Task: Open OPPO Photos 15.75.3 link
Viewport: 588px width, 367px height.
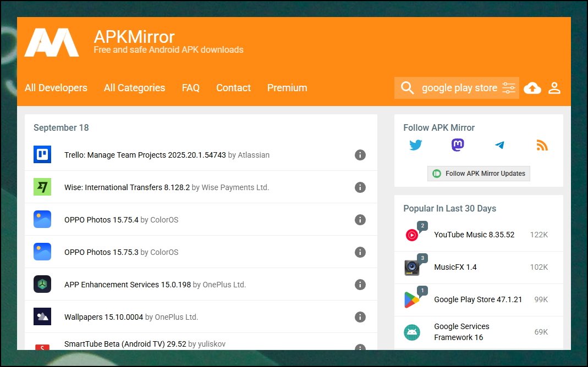Action: 101,252
